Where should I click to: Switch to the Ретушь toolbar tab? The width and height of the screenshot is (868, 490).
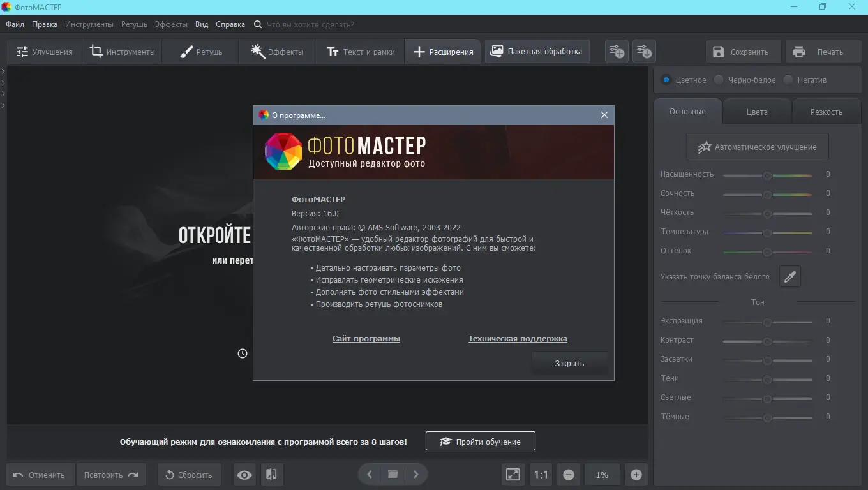tap(200, 52)
